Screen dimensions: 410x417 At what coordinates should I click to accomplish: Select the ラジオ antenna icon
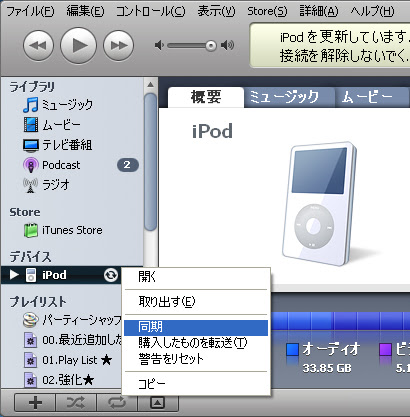[x=30, y=185]
